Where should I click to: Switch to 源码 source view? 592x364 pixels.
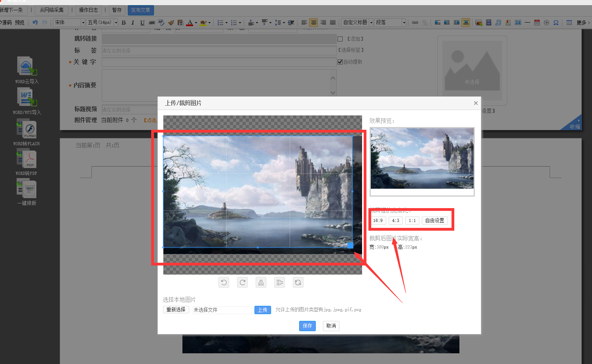point(6,23)
